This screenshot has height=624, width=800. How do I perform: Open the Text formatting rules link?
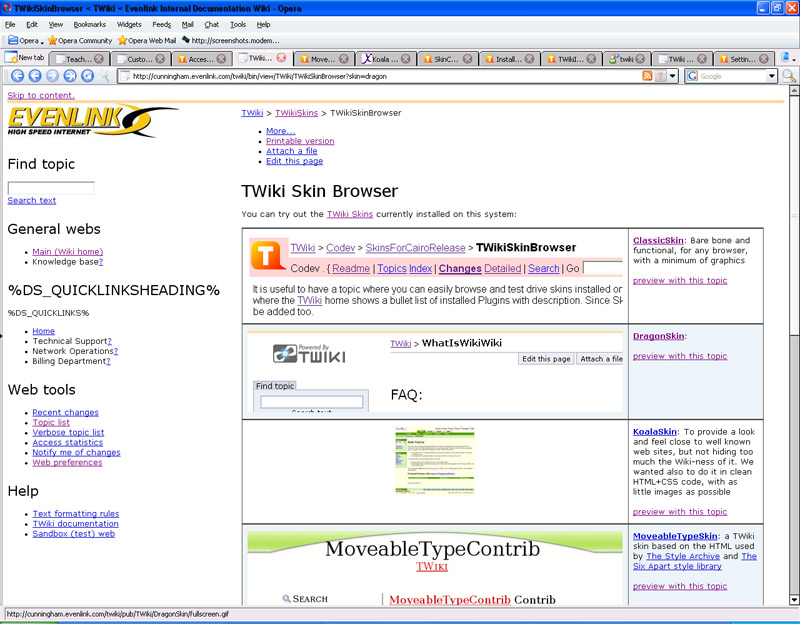pos(76,514)
